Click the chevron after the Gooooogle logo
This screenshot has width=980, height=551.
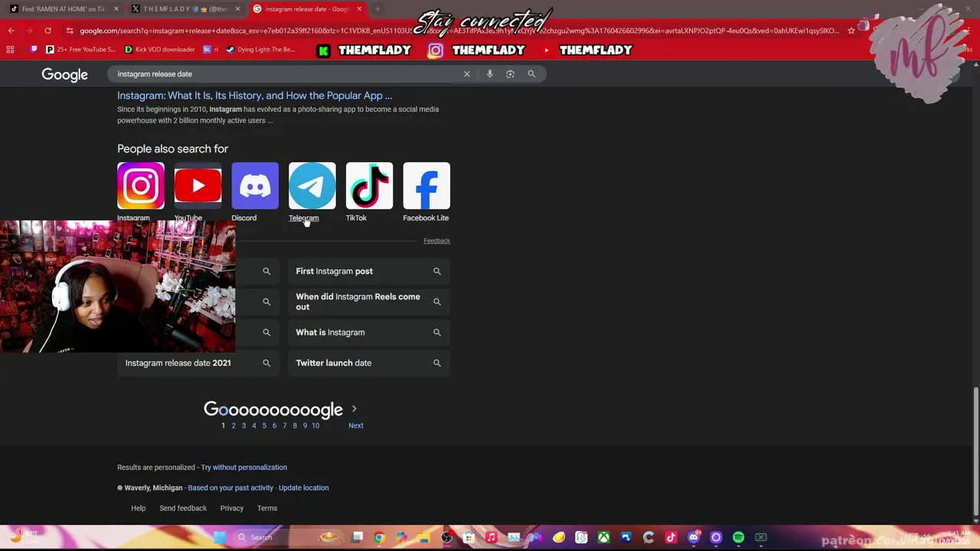pyautogui.click(x=354, y=409)
